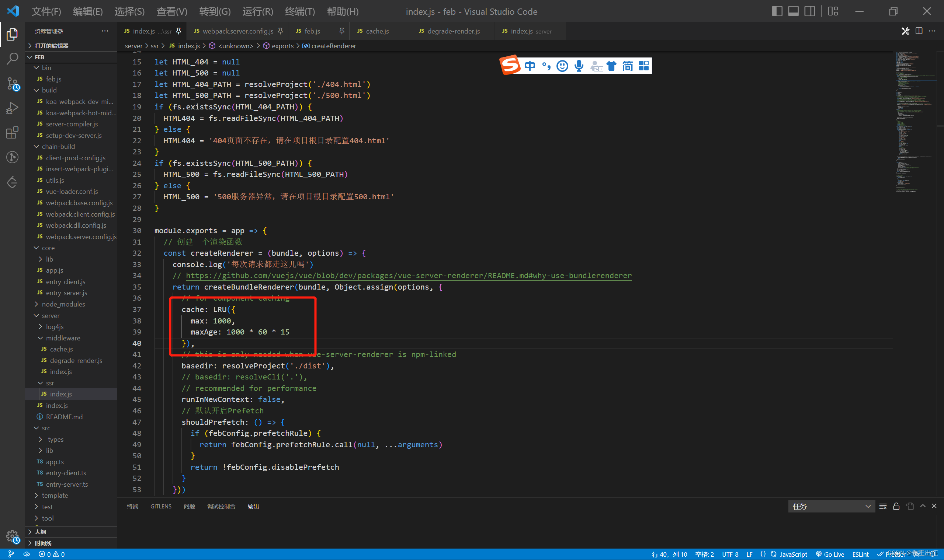Open README.md in the explorer

point(64,417)
